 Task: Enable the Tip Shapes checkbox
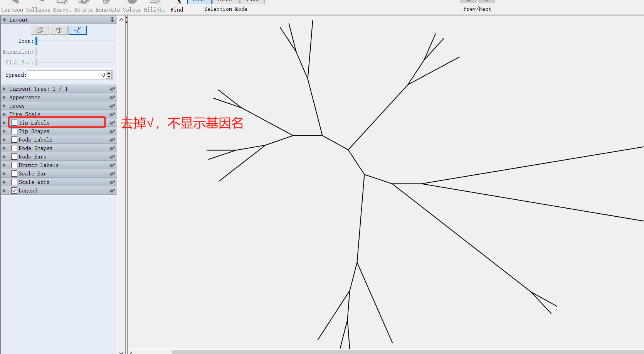point(14,131)
